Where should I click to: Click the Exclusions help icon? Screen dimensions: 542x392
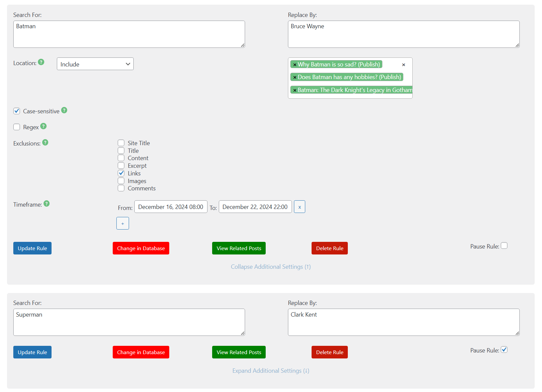click(45, 143)
